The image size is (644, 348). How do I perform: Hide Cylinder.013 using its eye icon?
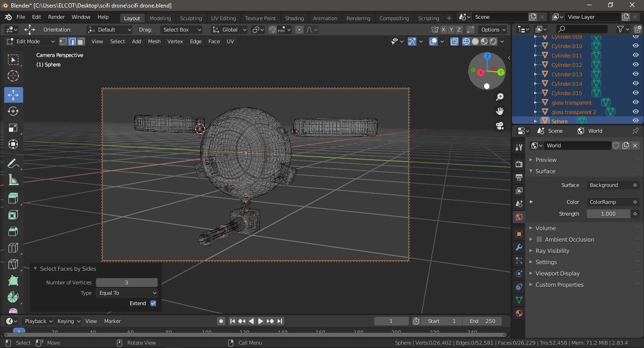point(636,74)
